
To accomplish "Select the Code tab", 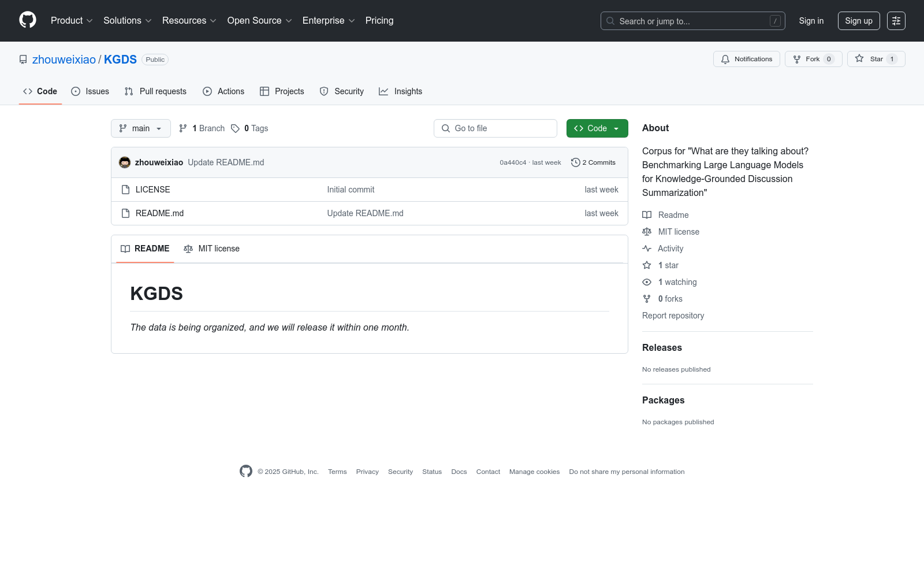I will (40, 91).
